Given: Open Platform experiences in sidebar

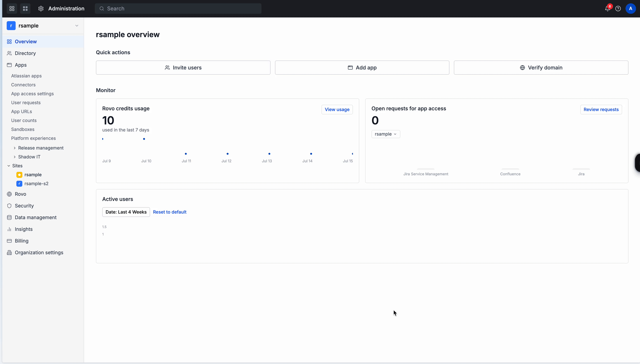Looking at the screenshot, I should coord(33,138).
